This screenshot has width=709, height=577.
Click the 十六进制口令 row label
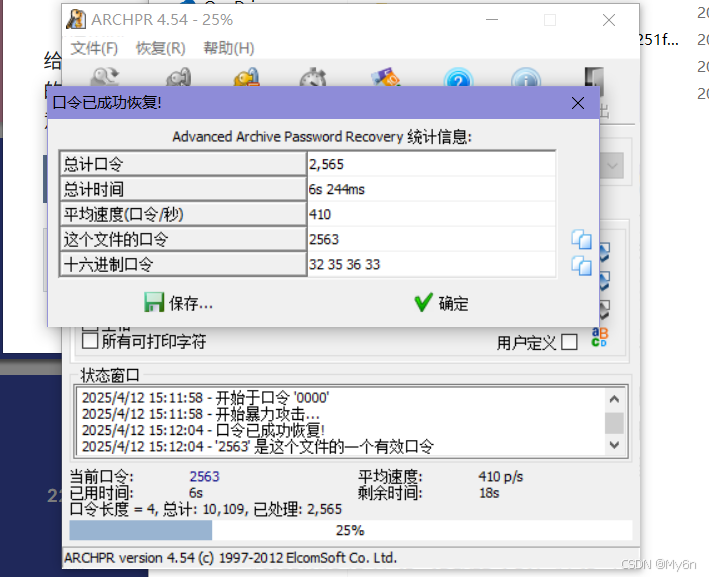(183, 265)
